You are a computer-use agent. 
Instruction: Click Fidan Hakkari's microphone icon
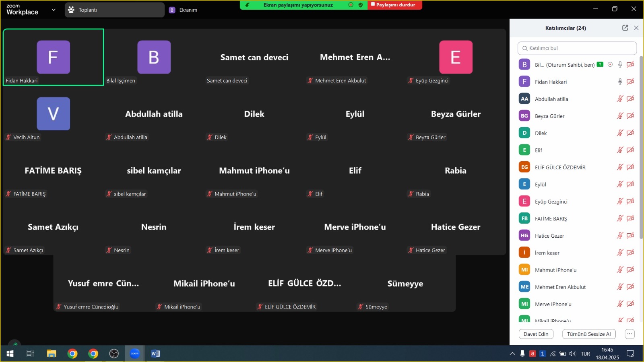620,82
